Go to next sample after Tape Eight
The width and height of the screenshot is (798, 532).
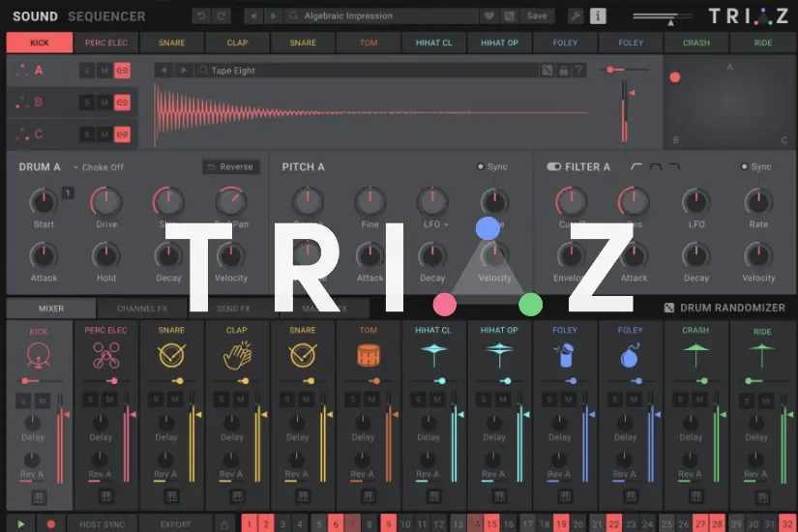(x=184, y=71)
